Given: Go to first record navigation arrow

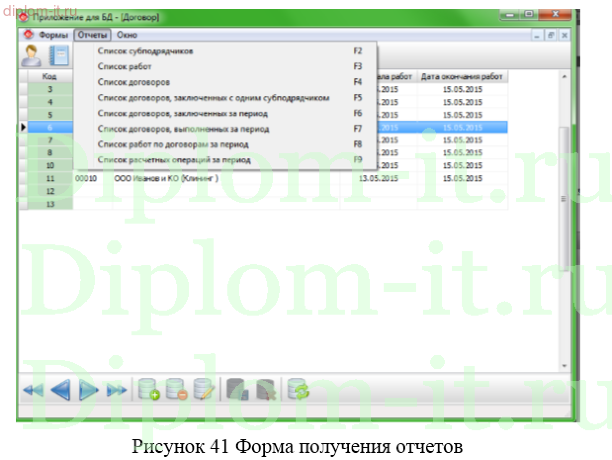Looking at the screenshot, I should click(x=33, y=389).
